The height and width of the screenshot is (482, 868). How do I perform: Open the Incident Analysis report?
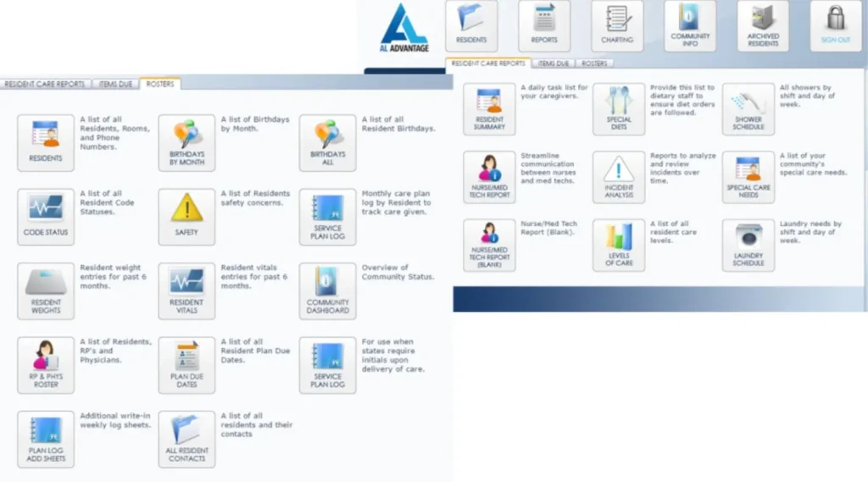pos(619,177)
